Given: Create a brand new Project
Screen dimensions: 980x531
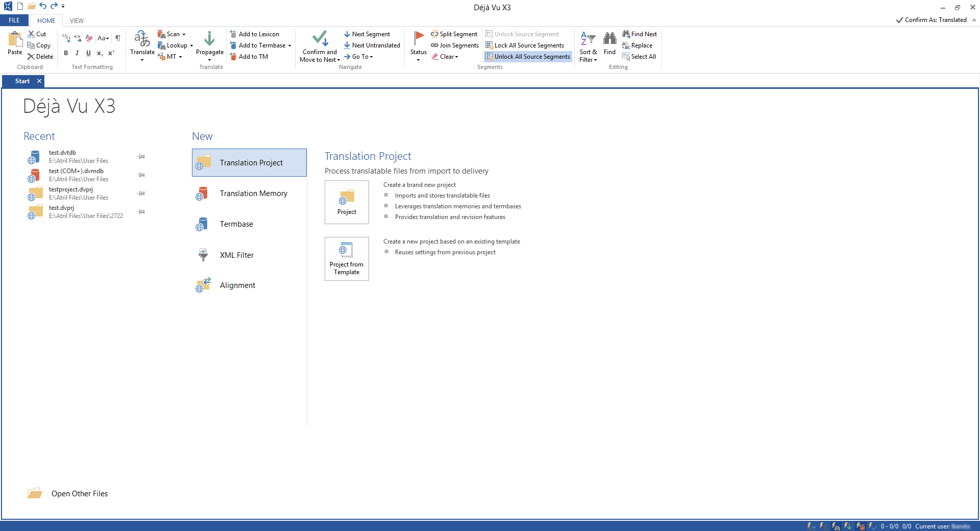Looking at the screenshot, I should [347, 202].
